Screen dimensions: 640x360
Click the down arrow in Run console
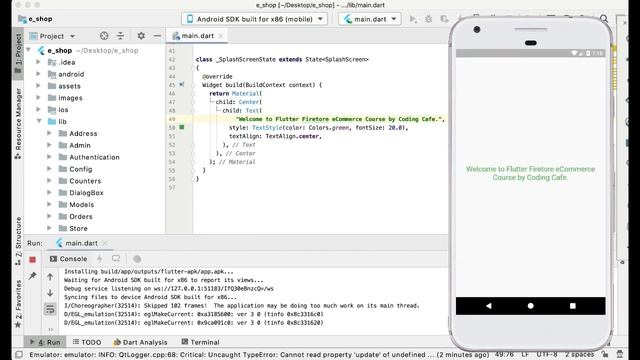tap(50, 293)
